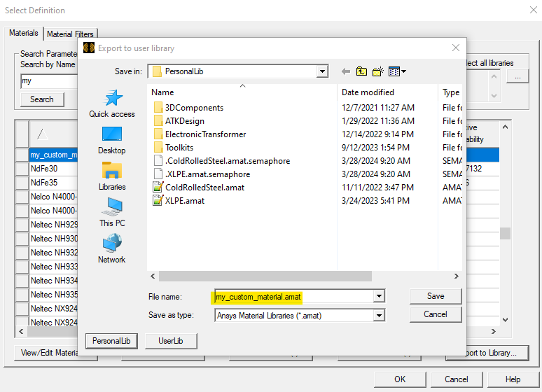Sort files by Date modified column
542x392 pixels.
pyautogui.click(x=368, y=92)
